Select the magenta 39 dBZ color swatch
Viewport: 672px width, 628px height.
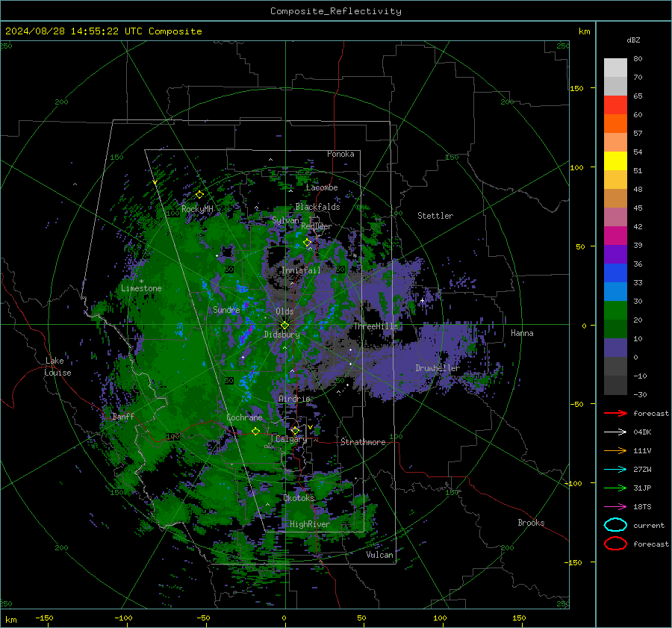[x=615, y=236]
